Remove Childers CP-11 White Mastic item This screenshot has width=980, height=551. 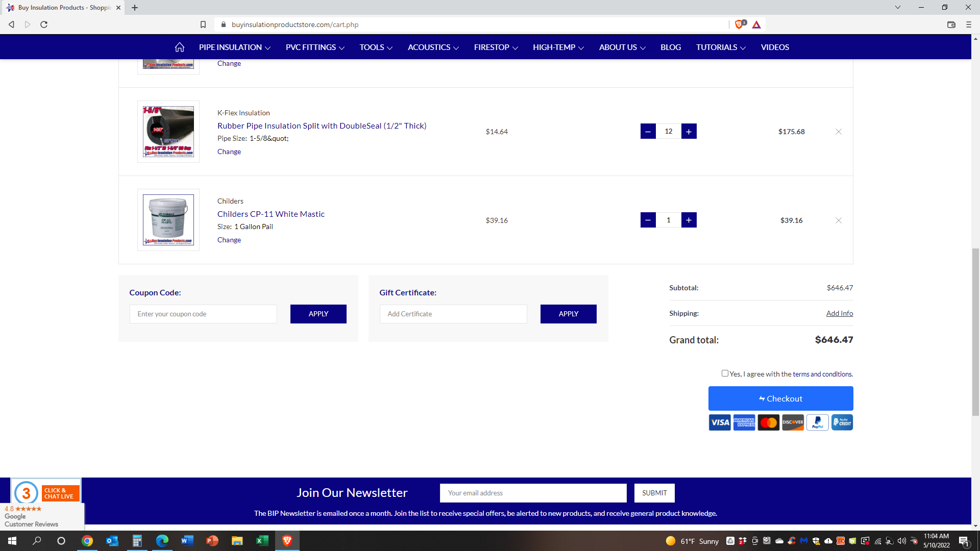[838, 220]
